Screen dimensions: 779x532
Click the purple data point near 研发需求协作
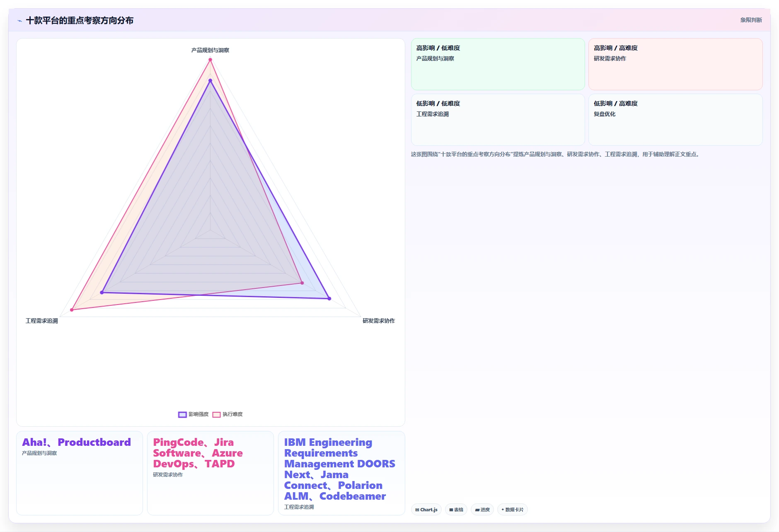coord(329,298)
